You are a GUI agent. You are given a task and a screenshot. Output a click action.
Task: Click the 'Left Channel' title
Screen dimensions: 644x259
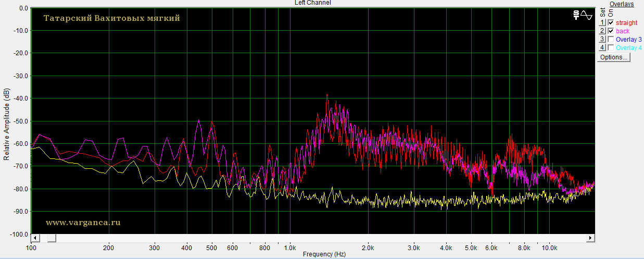tap(313, 3)
